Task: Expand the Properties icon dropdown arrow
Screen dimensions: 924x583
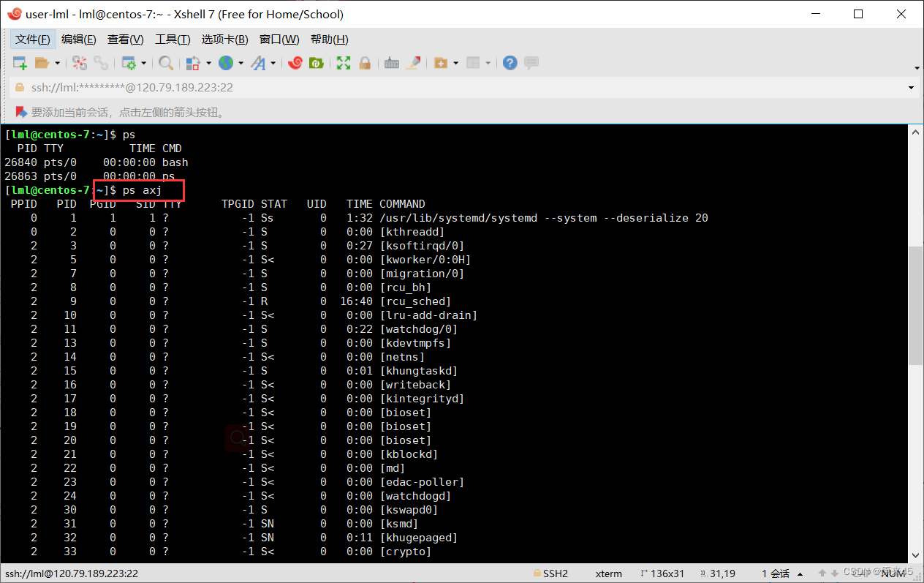Action: pyautogui.click(x=143, y=64)
